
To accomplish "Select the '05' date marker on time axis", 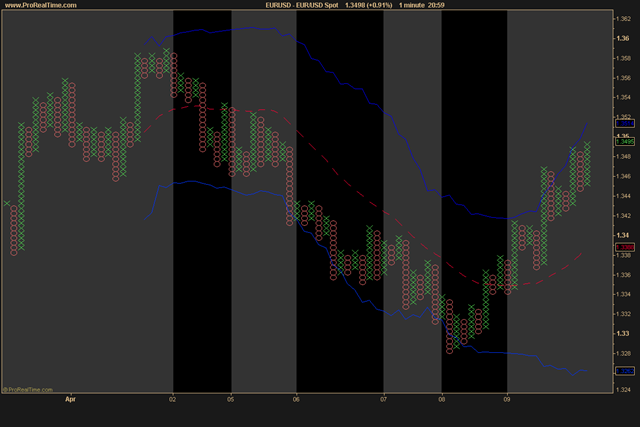I will click(231, 399).
